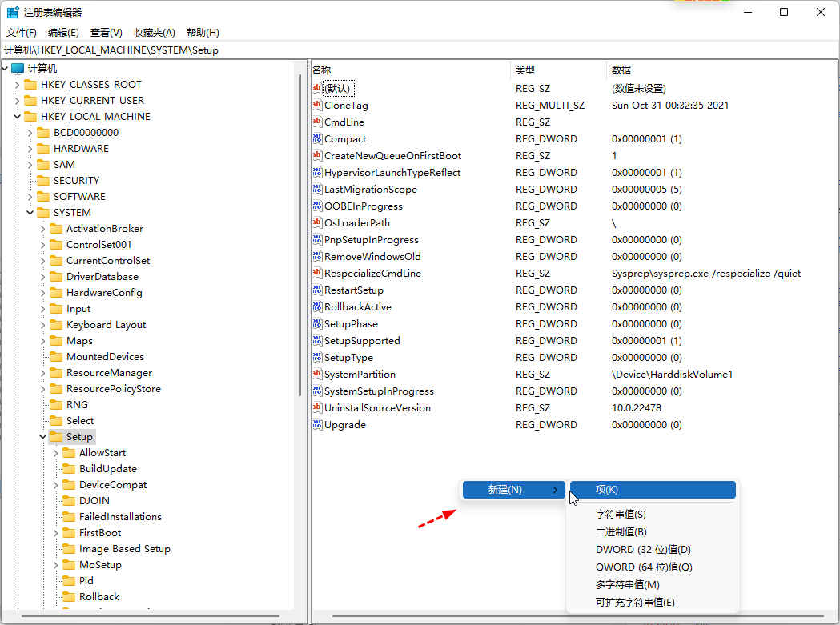Open the 查看(V) menu
Image resolution: width=840 pixels, height=625 pixels.
106,33
